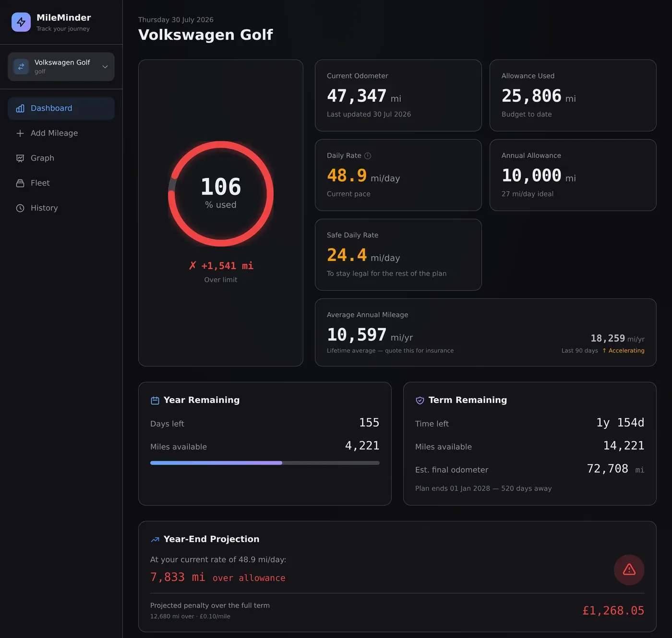672x638 pixels.
Task: Click the Term Remaining heading
Action: point(468,400)
